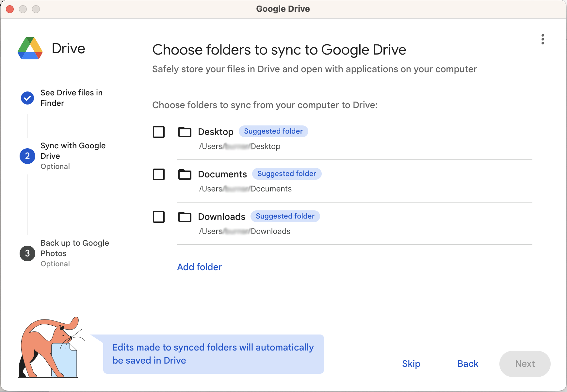The image size is (567, 392).
Task: Click the disabled Next button
Action: pos(525,364)
